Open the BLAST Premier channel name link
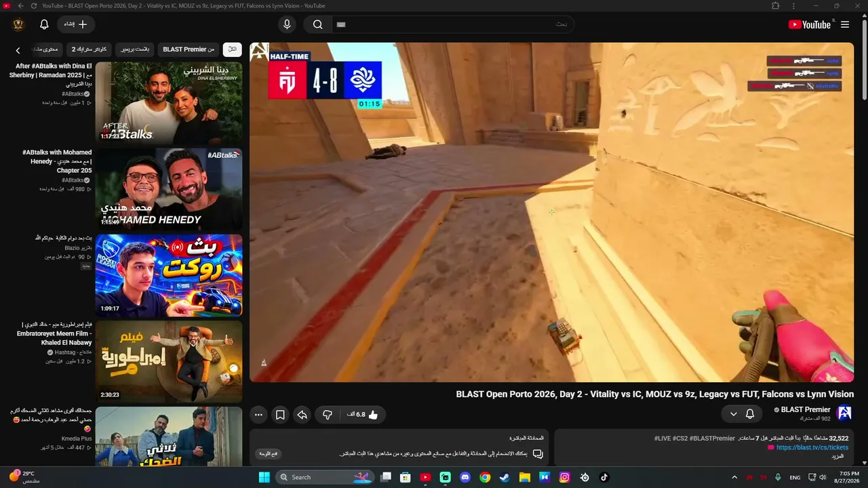The image size is (868, 488). [806, 409]
